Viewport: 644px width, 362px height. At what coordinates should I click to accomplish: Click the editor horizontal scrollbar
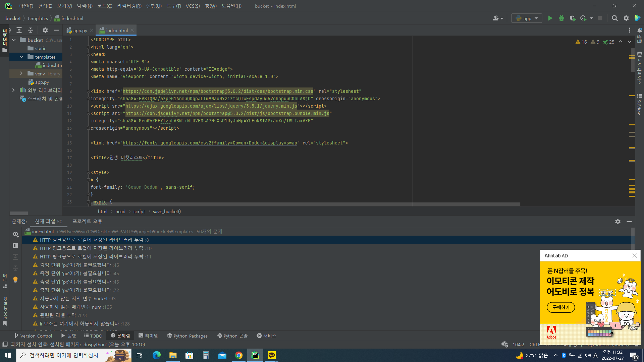(x=305, y=204)
